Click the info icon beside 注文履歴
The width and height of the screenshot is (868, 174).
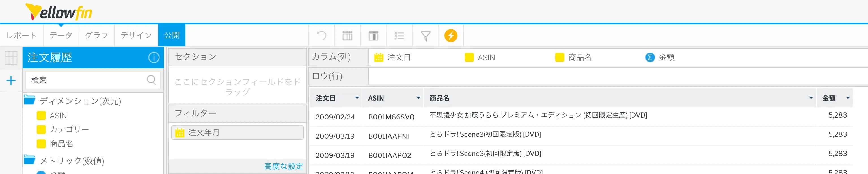tap(154, 58)
